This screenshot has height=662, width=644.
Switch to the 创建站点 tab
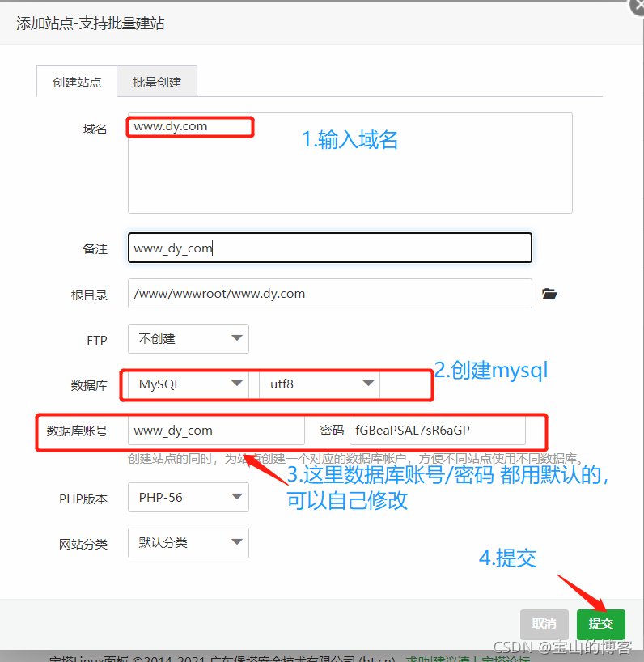coord(77,82)
